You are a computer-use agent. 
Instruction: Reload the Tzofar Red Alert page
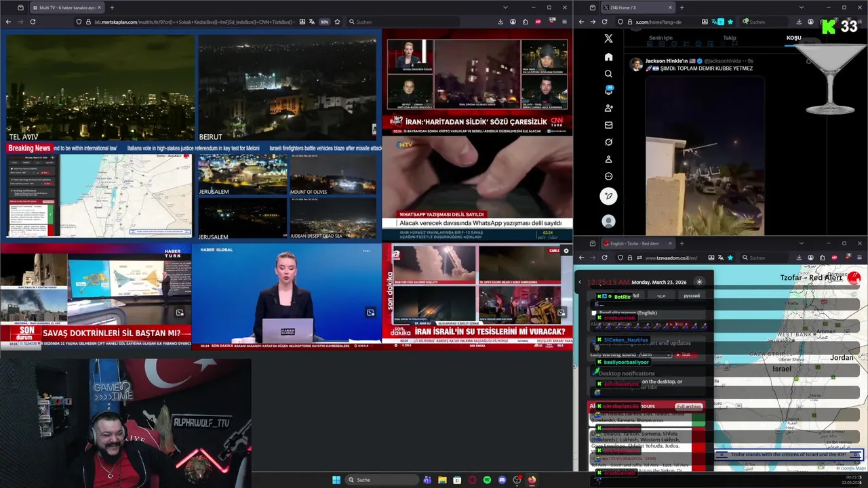pyautogui.click(x=604, y=258)
